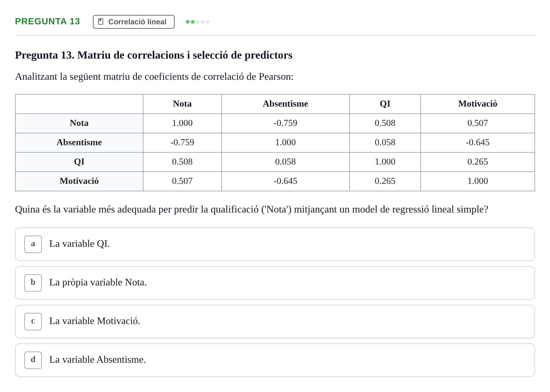Click the Motivació column header
Screen dimensions: 550x392
coord(478,104)
